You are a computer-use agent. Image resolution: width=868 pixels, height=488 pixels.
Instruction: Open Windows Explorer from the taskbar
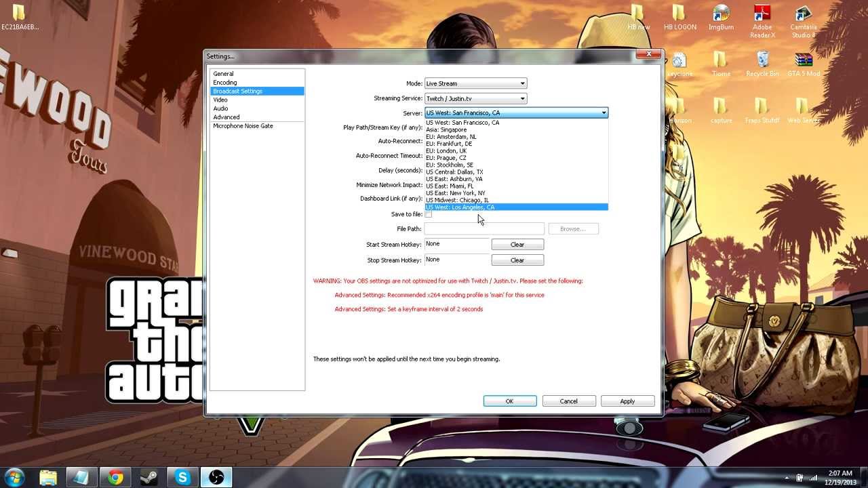49,477
